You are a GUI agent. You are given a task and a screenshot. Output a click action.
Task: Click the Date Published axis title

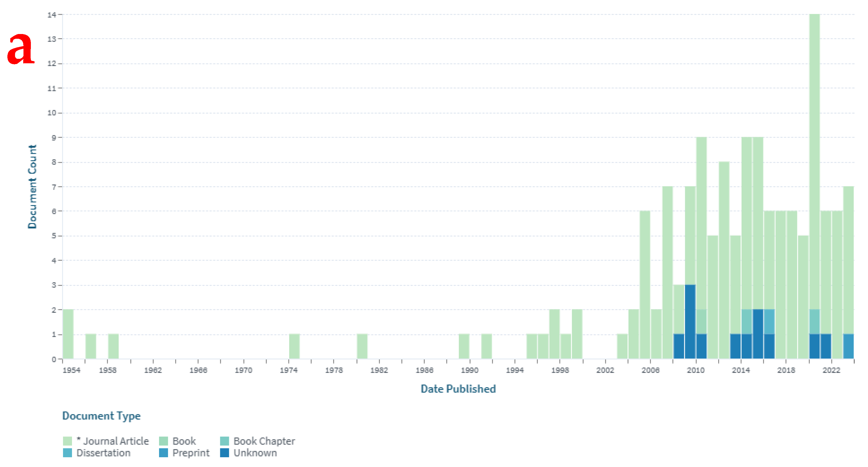point(458,388)
